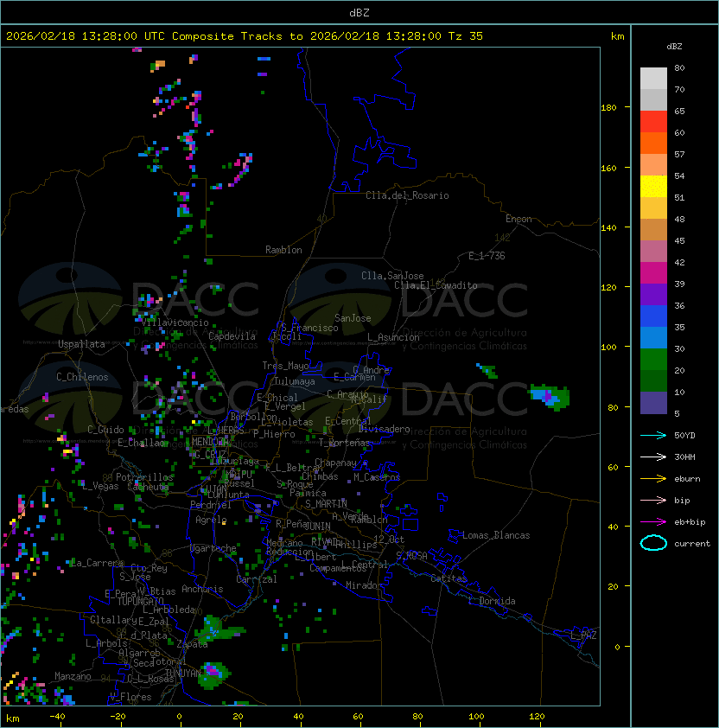Click the dBZ title at top
719x728 pixels.
coord(359,12)
